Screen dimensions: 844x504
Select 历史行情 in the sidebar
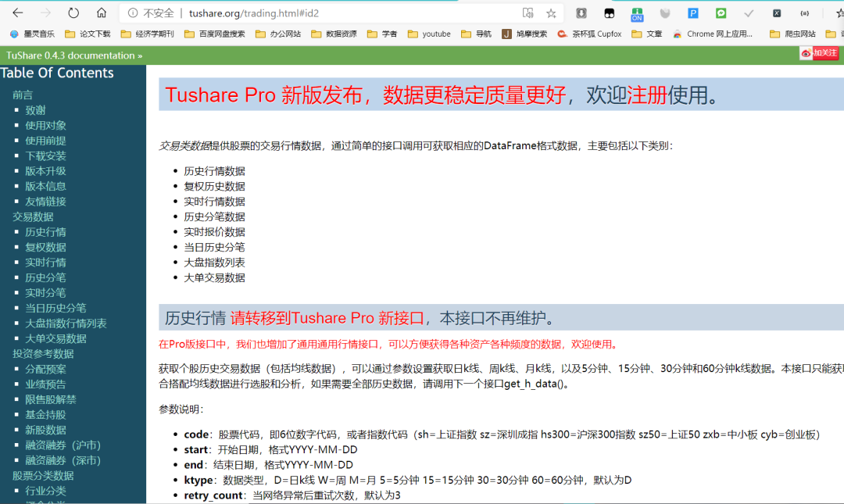(46, 231)
